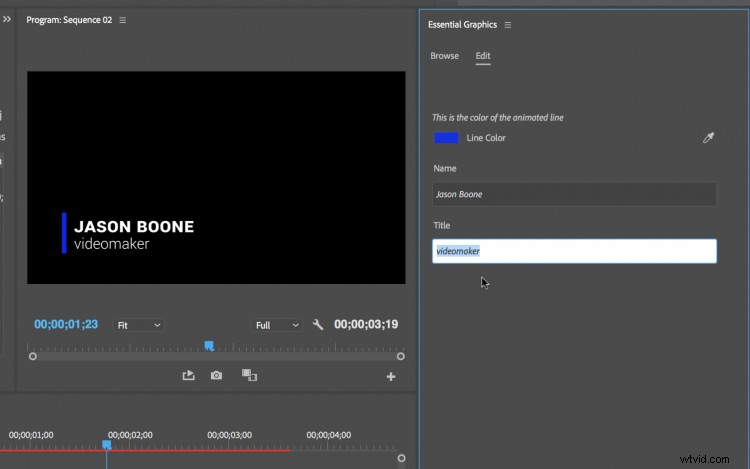The height and width of the screenshot is (469, 750).
Task: Click the Program monitor blue playhead marker
Action: pos(209,345)
